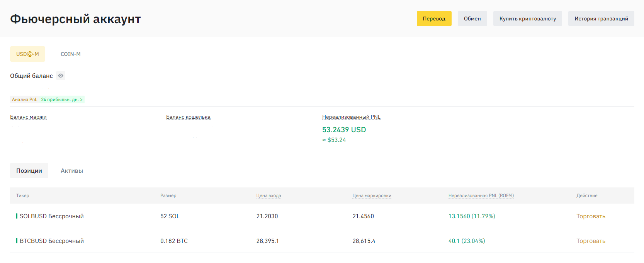The image size is (644, 263).
Task: Click Нереализованная PNL (ROE%) column header
Action: tap(481, 196)
